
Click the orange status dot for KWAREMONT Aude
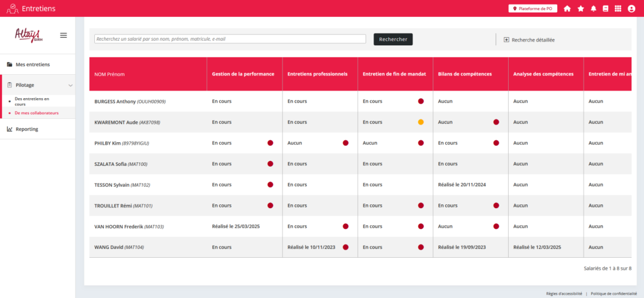(x=421, y=122)
